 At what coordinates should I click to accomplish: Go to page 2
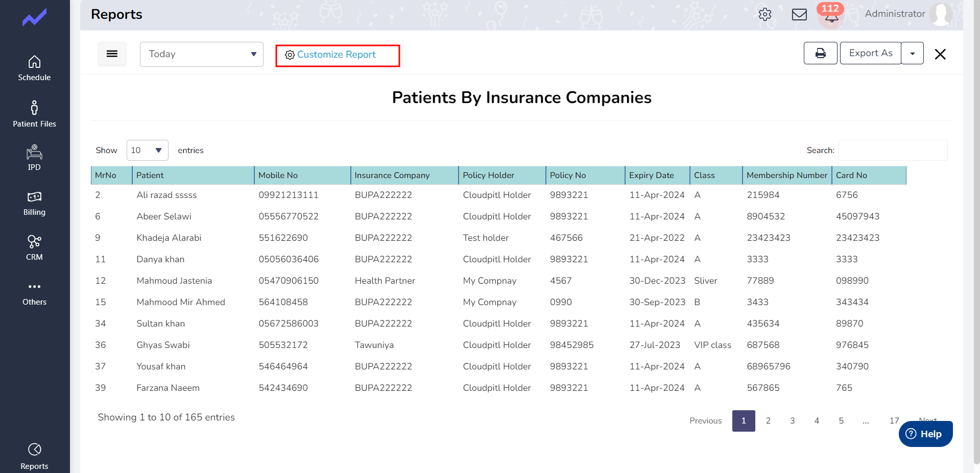(768, 421)
